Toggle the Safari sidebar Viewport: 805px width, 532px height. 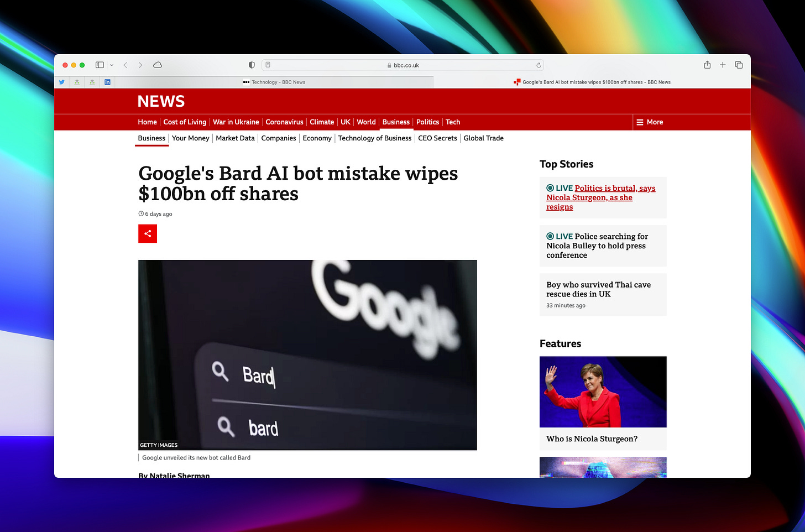coord(100,65)
